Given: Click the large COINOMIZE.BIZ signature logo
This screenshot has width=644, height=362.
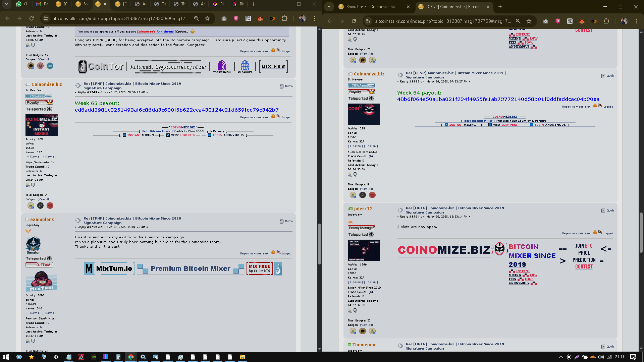Looking at the screenshot, I should (444, 250).
